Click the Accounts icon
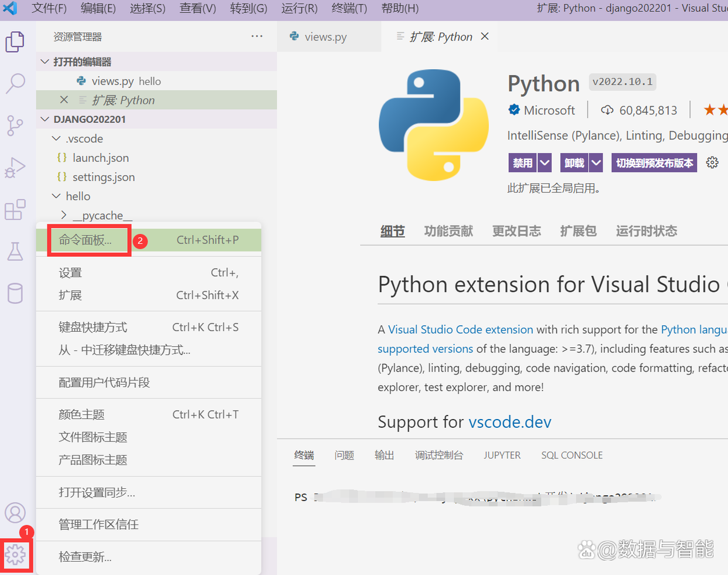728x575 pixels. [15, 512]
